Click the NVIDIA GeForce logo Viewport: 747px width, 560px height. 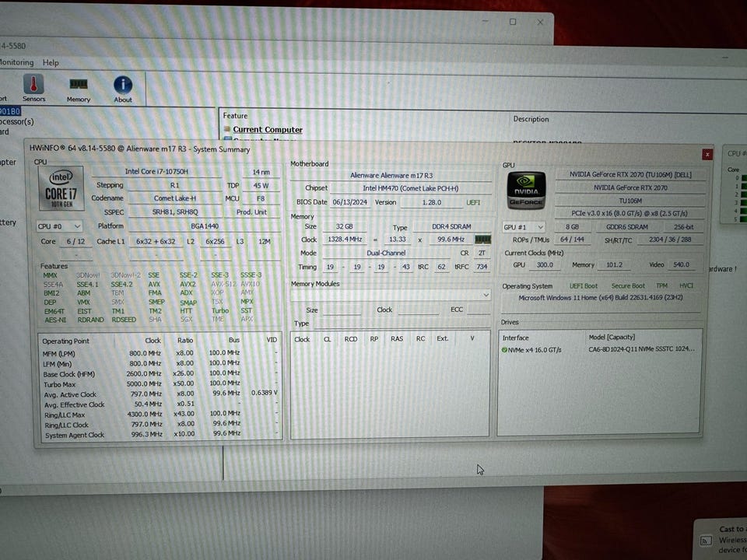(526, 191)
